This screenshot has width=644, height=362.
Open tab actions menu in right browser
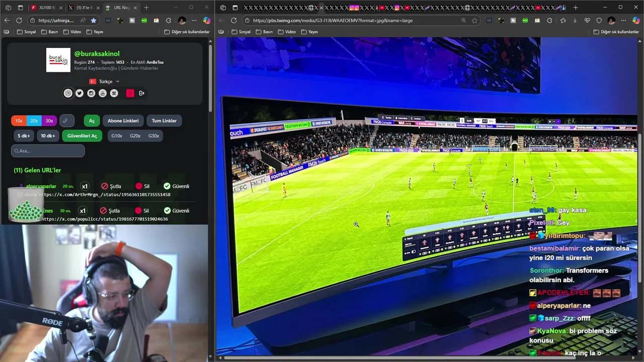[235, 8]
